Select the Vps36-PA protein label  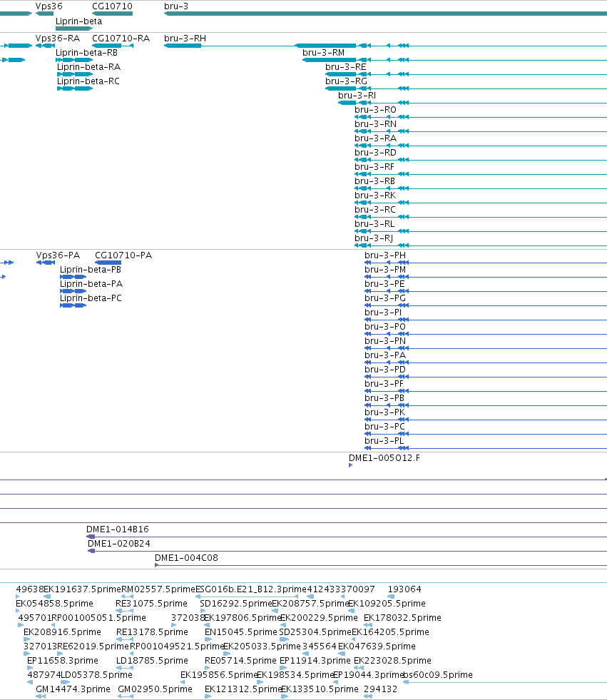(58, 255)
